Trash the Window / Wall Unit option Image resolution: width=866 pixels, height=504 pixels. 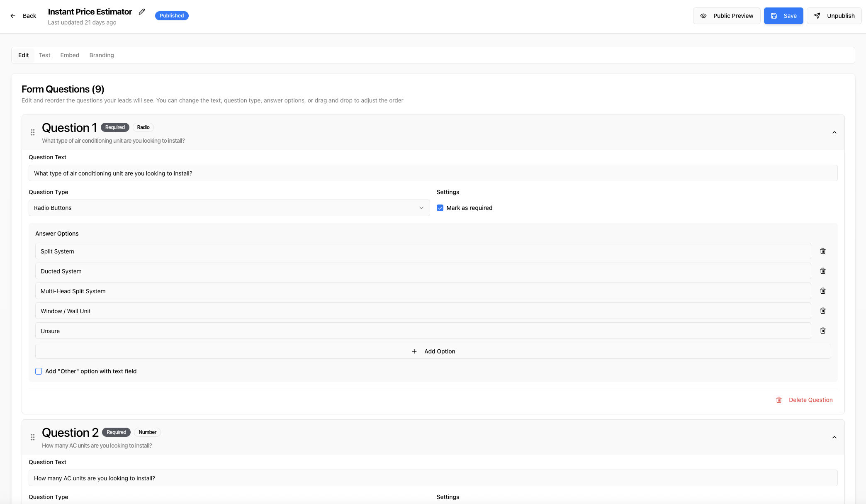(x=823, y=311)
